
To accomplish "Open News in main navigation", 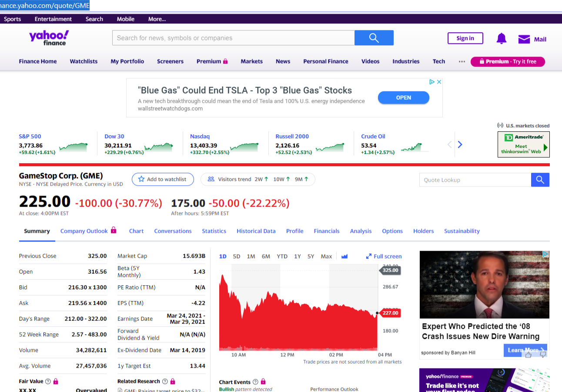I will point(283,61).
